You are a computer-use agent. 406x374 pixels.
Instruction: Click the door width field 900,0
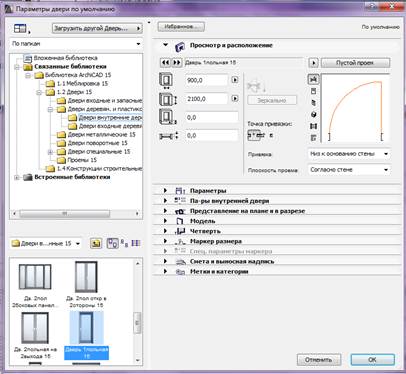[206, 80]
